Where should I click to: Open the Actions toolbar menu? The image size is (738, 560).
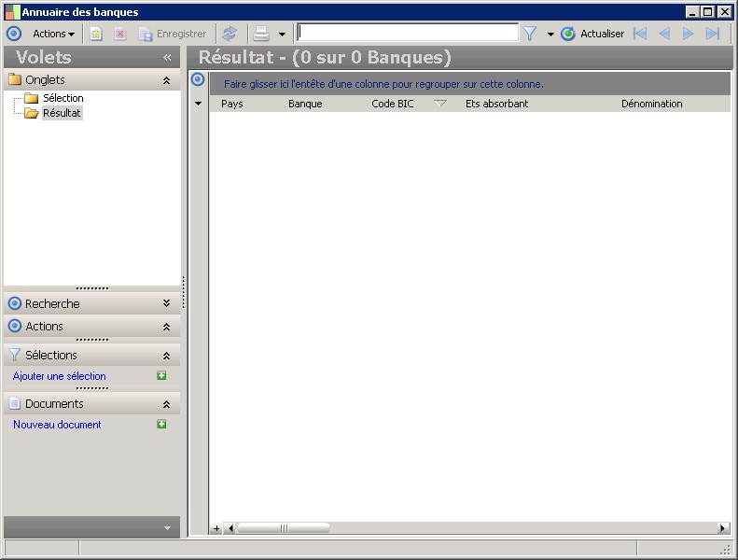(x=53, y=34)
